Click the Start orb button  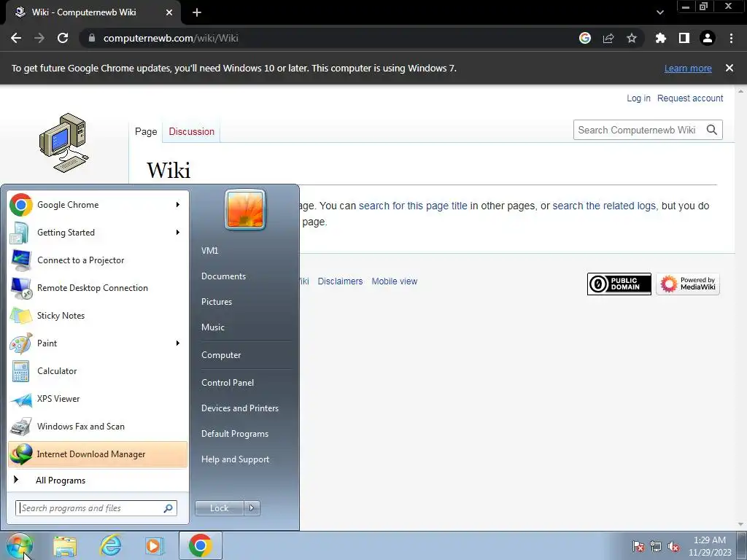(x=20, y=545)
